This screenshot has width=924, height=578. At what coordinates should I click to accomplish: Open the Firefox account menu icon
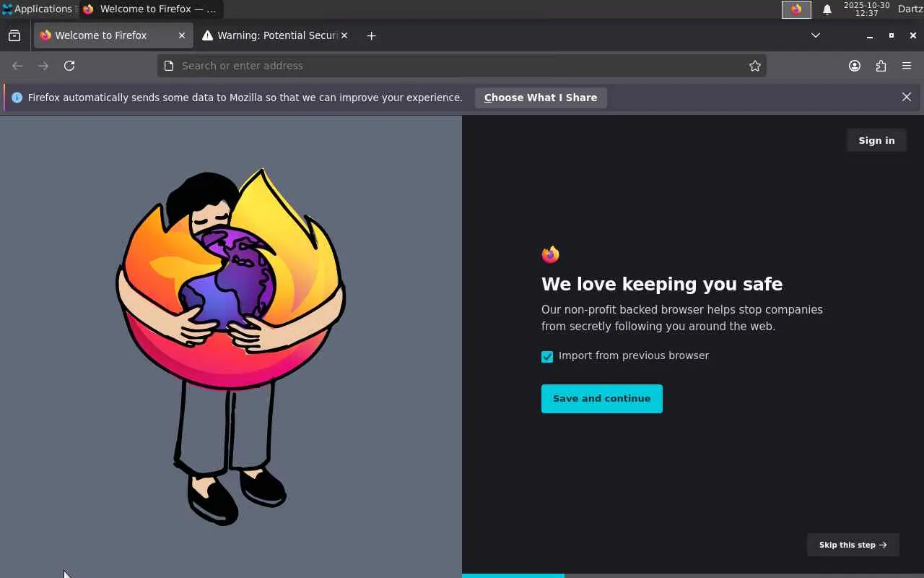tap(855, 66)
